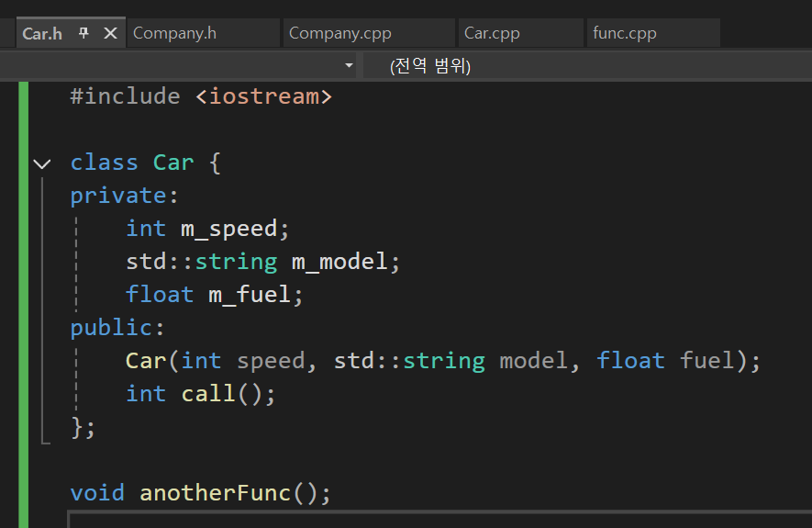Click the m_fuel member variable
This screenshot has height=528, width=812.
pyautogui.click(x=250, y=295)
